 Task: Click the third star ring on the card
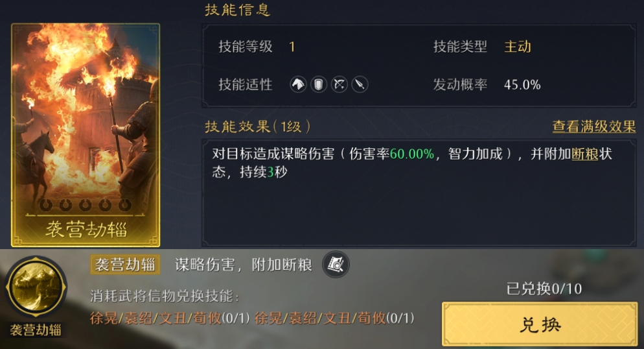[x=86, y=204]
